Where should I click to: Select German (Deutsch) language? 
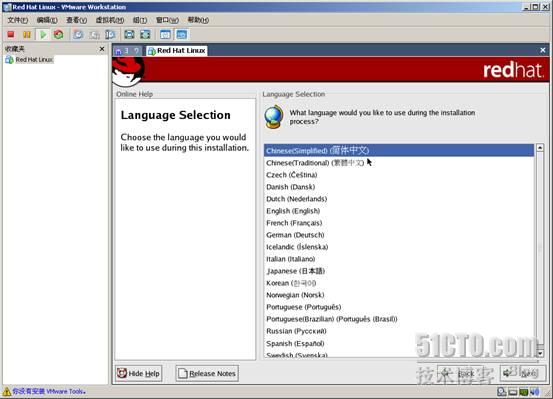click(399, 235)
